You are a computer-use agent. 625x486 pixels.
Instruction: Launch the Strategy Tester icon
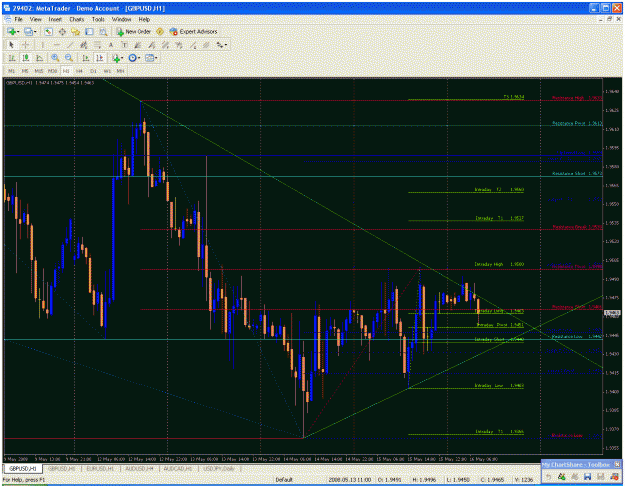[x=103, y=31]
